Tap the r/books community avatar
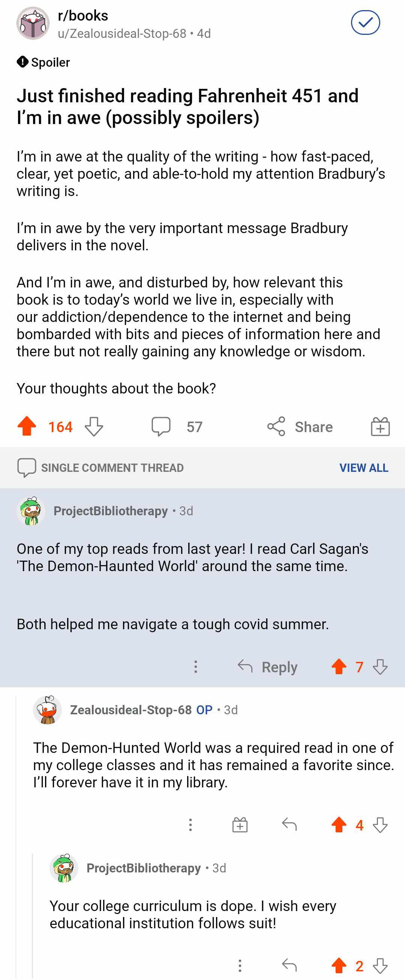This screenshot has height=980, width=405. coord(33,23)
